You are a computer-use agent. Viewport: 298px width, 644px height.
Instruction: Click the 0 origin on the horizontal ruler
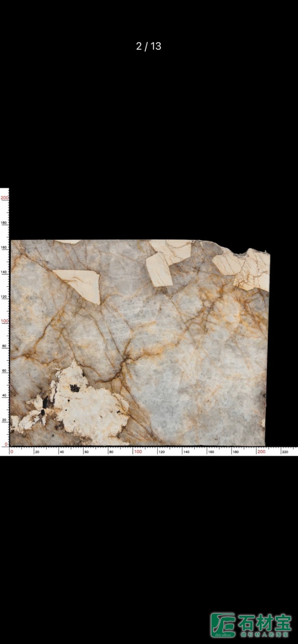pos(12,452)
